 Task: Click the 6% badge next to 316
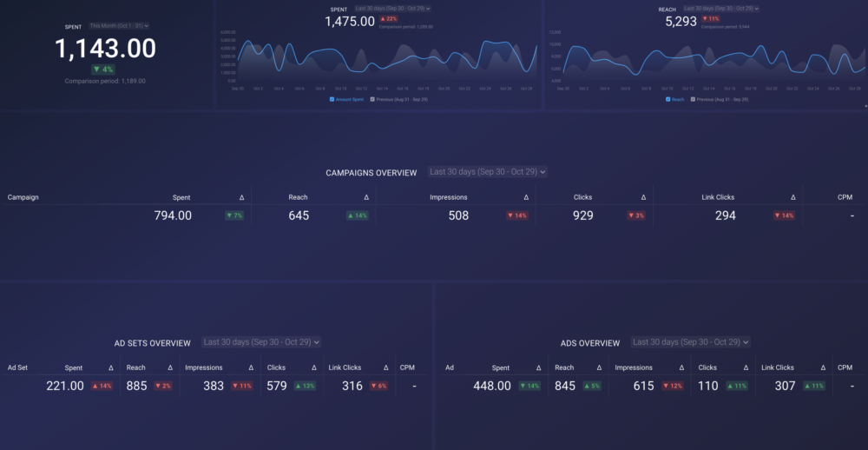(378, 386)
